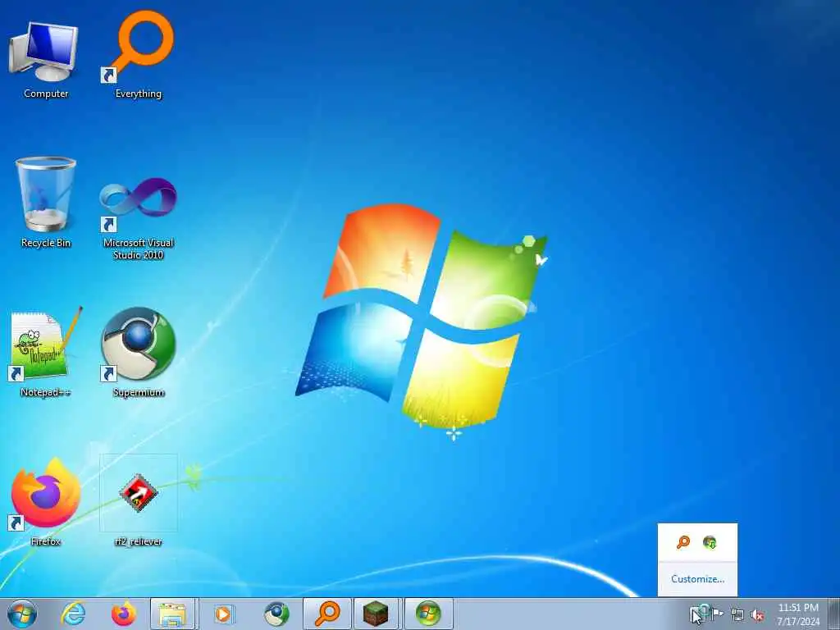
Task: Click green download icon in tray overflow
Action: click(x=710, y=542)
